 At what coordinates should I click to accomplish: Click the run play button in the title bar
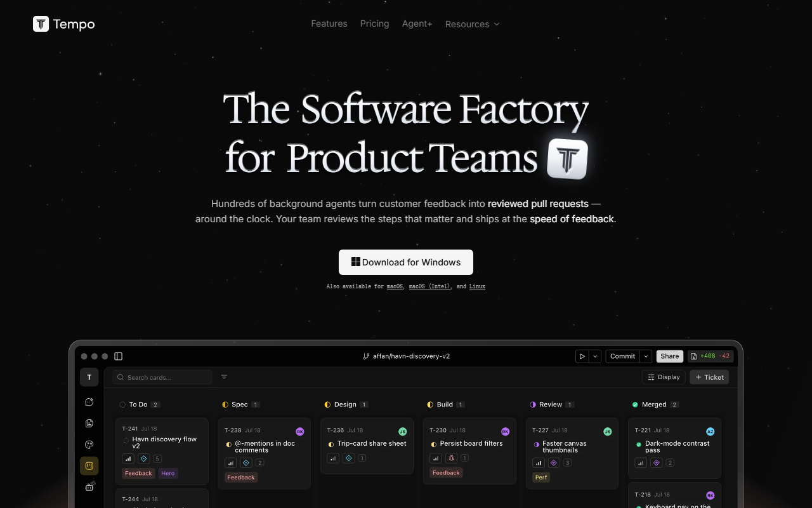(582, 356)
